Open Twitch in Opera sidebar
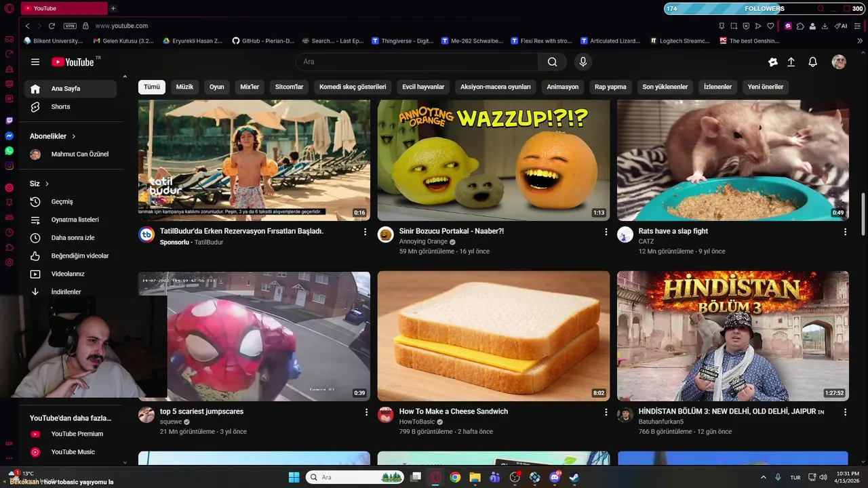Viewport: 868px width, 488px height. click(9, 121)
